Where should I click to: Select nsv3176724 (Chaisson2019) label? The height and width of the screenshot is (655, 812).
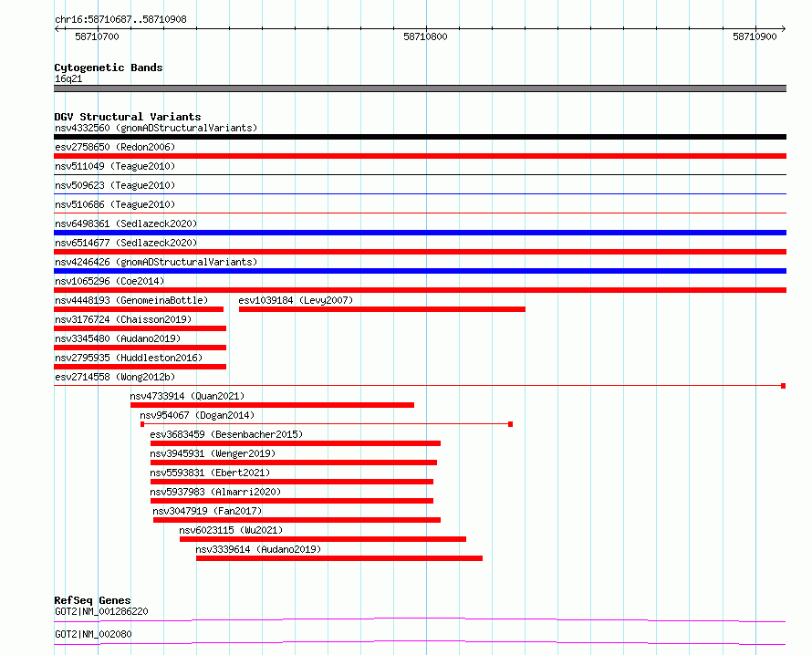point(123,319)
